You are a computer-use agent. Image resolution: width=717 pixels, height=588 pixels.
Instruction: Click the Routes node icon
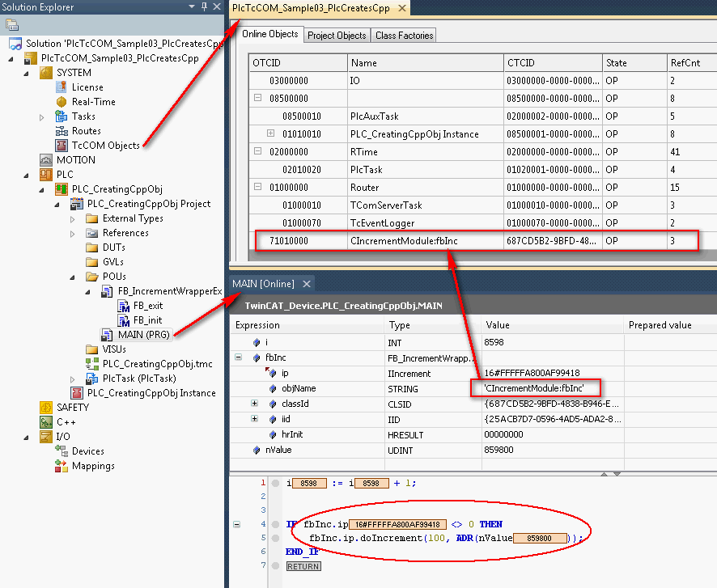coord(62,131)
